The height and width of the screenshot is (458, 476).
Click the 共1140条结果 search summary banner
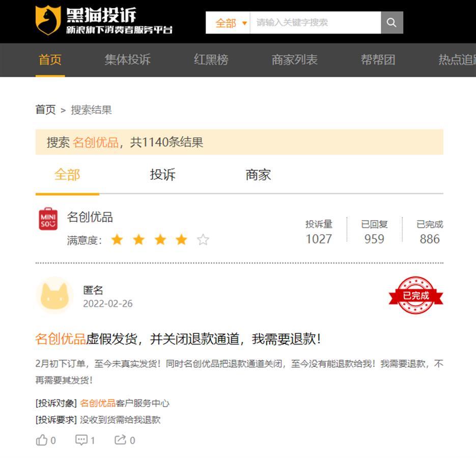pyautogui.click(x=239, y=142)
